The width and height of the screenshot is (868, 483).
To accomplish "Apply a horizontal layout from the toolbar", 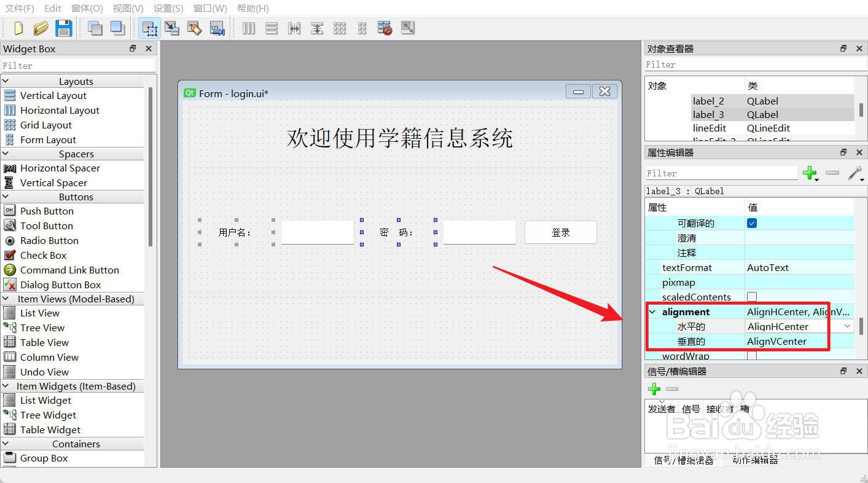I will pyautogui.click(x=248, y=28).
